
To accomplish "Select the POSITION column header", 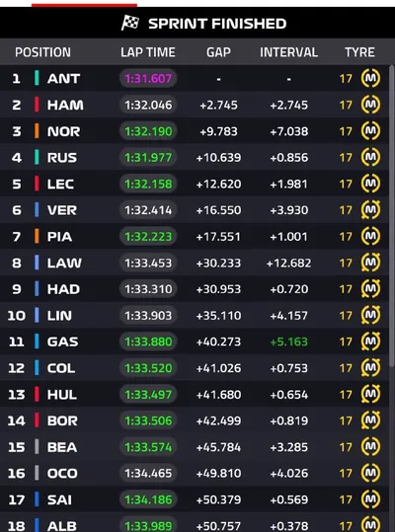I will point(42,52).
